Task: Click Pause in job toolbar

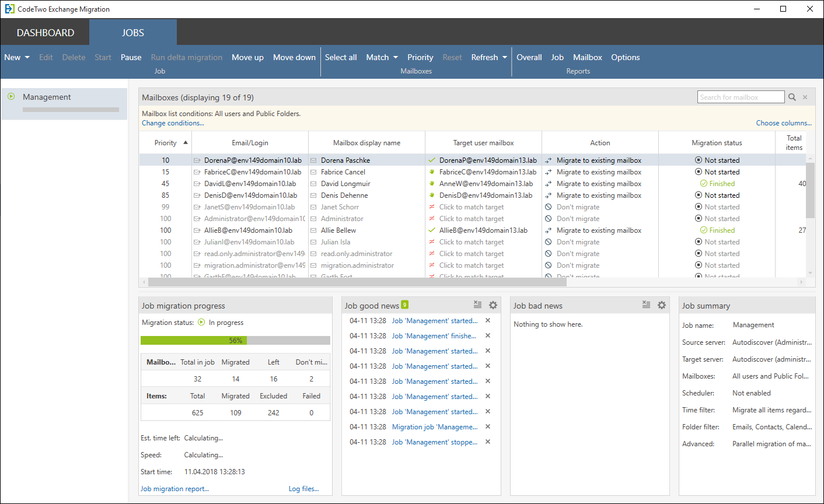Action: coord(131,57)
